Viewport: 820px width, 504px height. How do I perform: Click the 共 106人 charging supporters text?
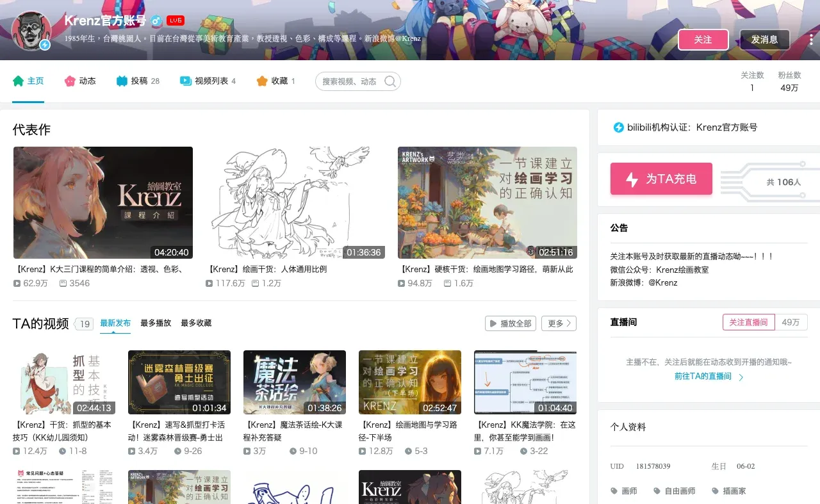click(x=783, y=182)
